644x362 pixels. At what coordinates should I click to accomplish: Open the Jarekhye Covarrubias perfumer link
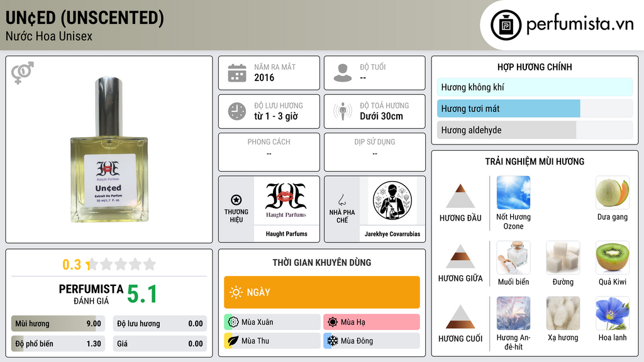coord(392,234)
